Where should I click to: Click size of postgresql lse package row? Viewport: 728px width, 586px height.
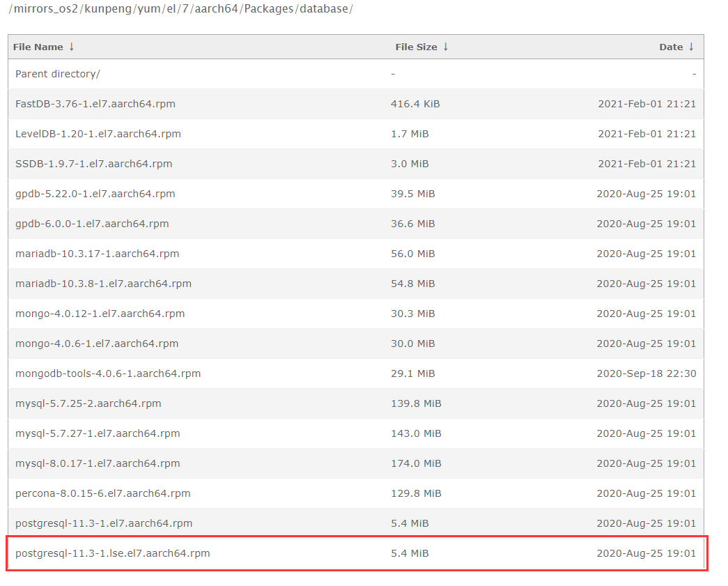pyautogui.click(x=410, y=553)
